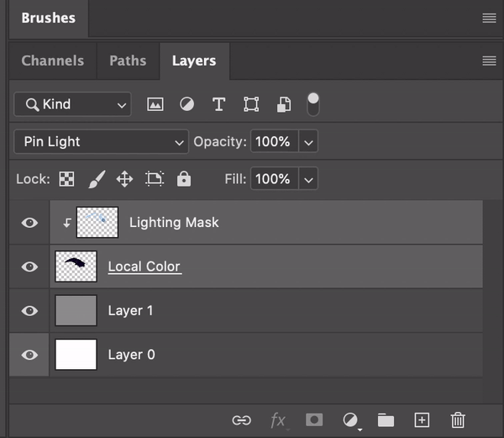Click the gray Layer 1 thumbnail
This screenshot has height=438, width=504.
[x=76, y=310]
